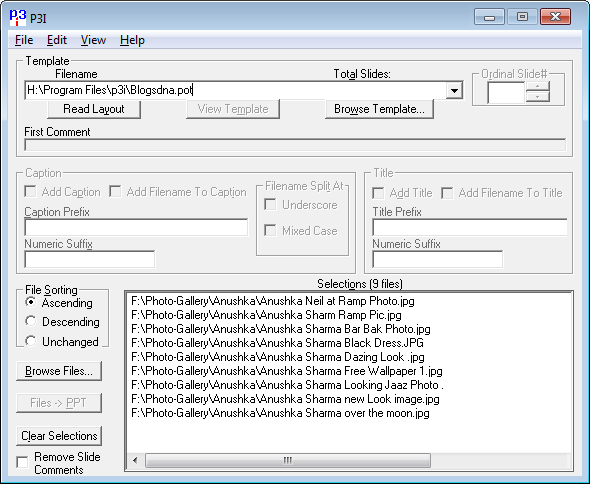The width and height of the screenshot is (591, 485).
Task: Select 'Anushka Sharma Bar Bak Photo.jpg' entry
Action: pos(281,329)
